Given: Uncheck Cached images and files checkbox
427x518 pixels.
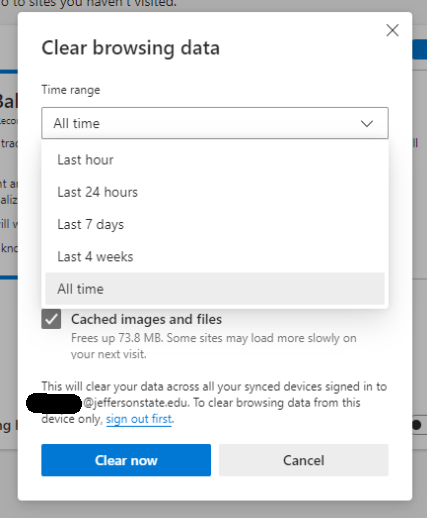Looking at the screenshot, I should point(51,319).
